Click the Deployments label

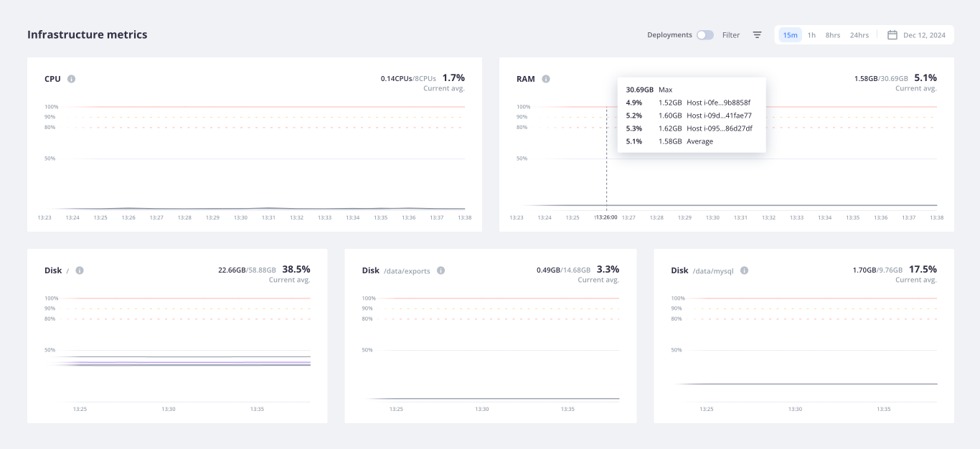point(669,35)
